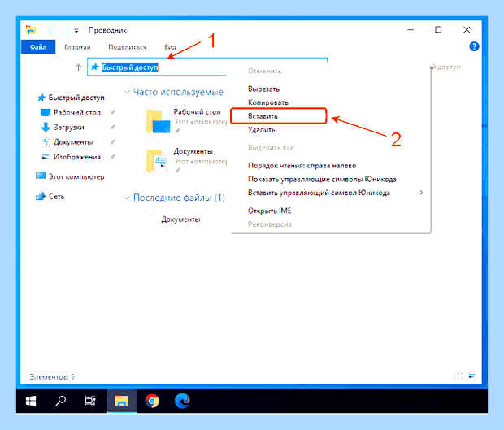
Task: Switch to the Главная tab
Action: click(x=77, y=47)
